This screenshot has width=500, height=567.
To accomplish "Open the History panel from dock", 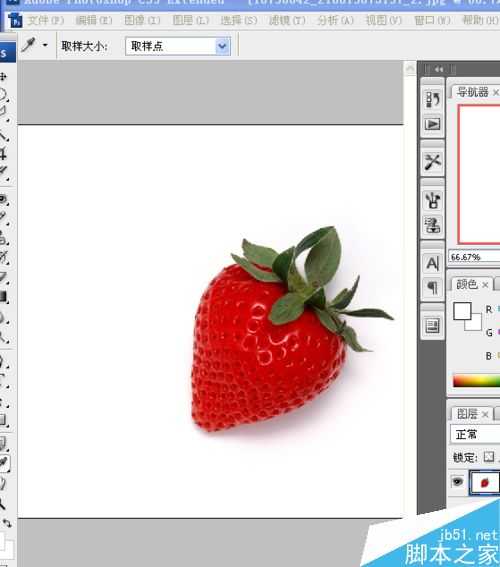I will point(433,99).
